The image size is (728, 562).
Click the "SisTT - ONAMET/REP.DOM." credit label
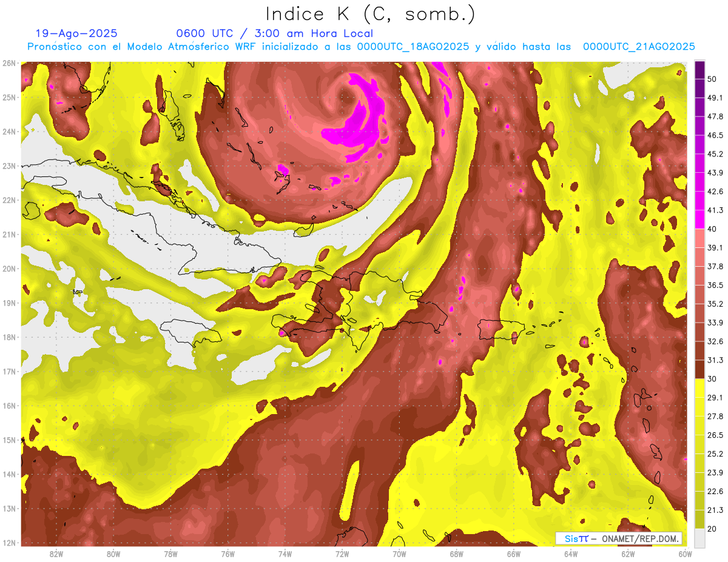pos(619,538)
